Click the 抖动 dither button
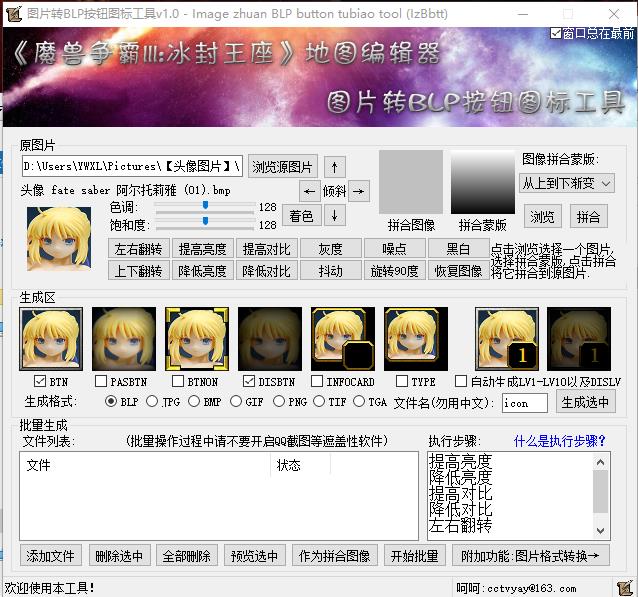The width and height of the screenshot is (638, 597). pos(330,271)
